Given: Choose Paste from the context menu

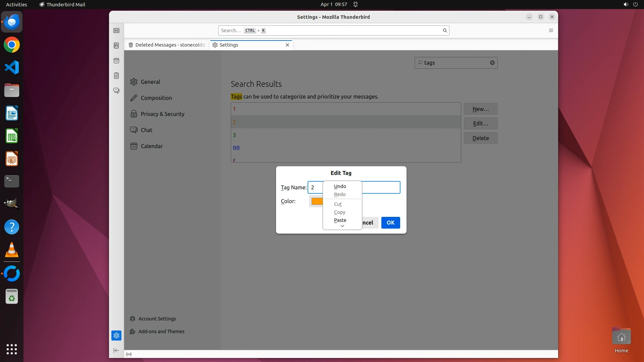Looking at the screenshot, I should click(x=340, y=220).
